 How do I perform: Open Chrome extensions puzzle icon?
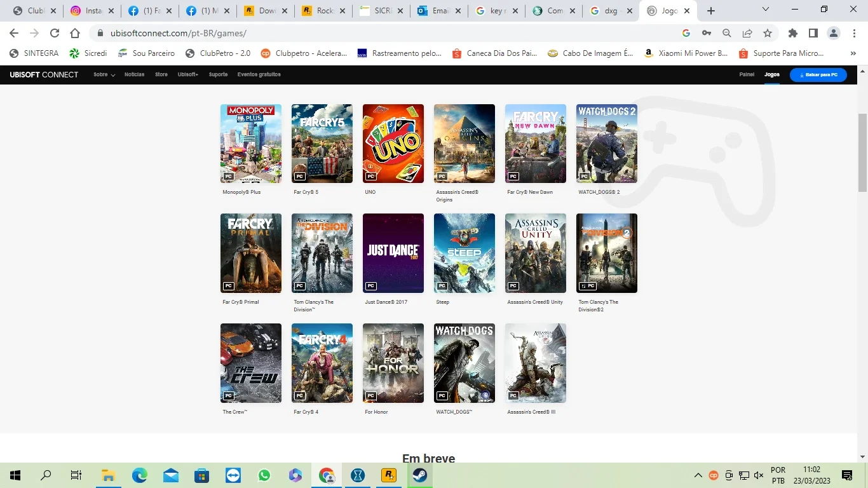pos(793,33)
